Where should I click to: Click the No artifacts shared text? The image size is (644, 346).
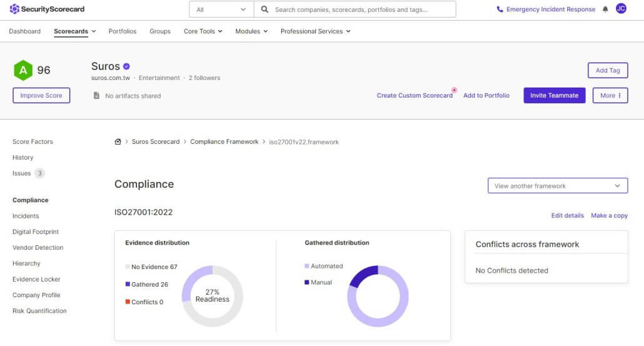[x=133, y=96]
